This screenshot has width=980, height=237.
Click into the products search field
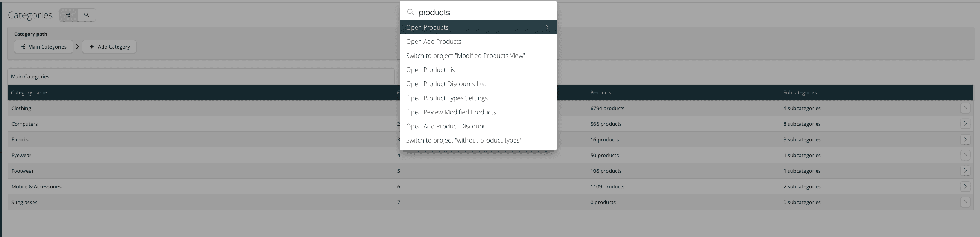482,13
